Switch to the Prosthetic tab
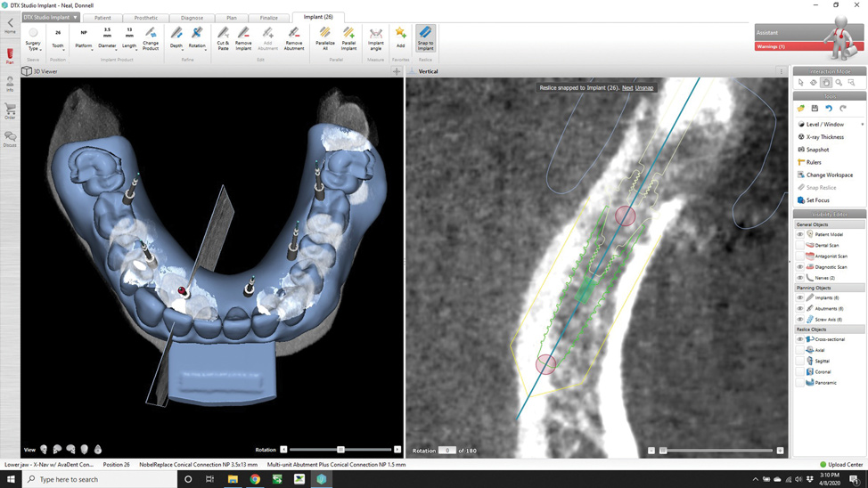 coord(146,18)
